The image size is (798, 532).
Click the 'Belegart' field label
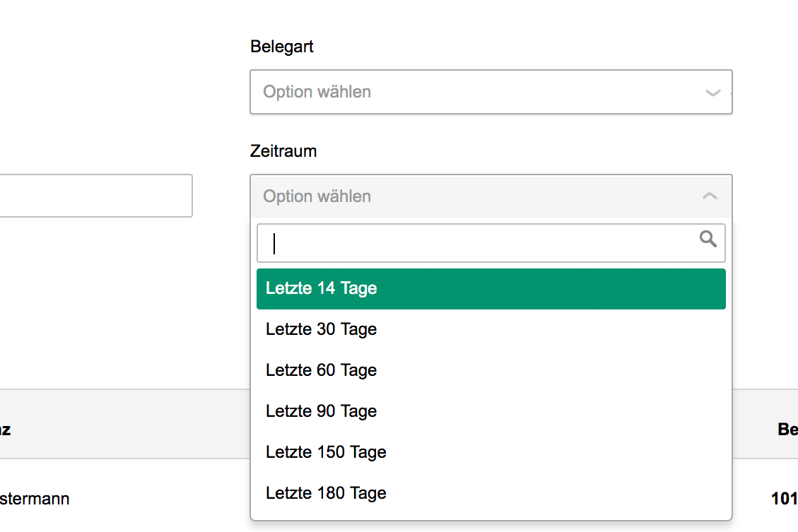pos(281,47)
